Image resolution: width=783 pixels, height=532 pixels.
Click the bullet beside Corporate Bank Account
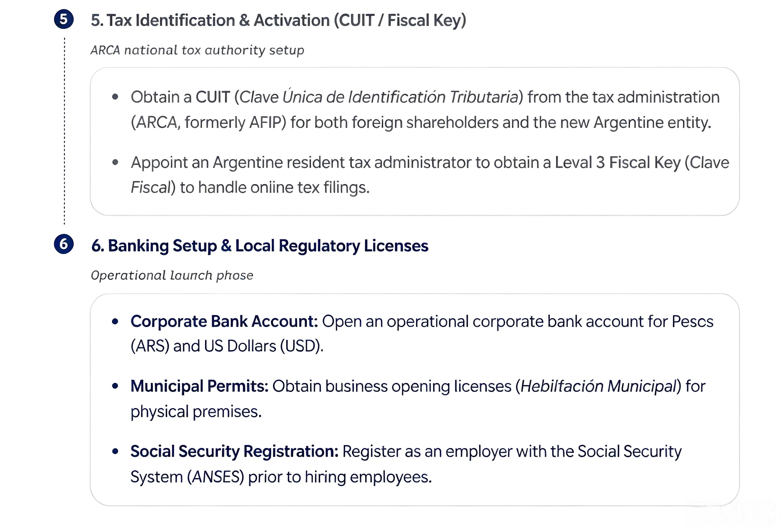point(115,322)
